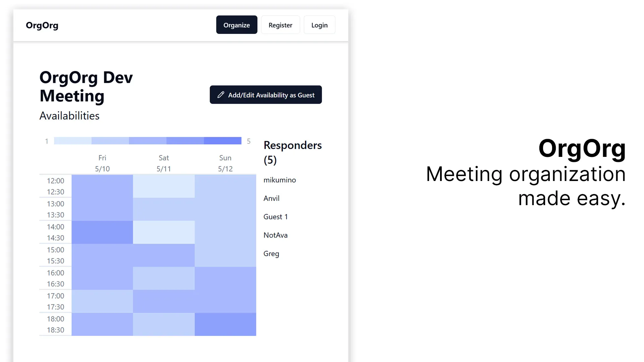The image size is (644, 362).
Task: Click the OrgOrg logo/home link
Action: click(x=42, y=25)
